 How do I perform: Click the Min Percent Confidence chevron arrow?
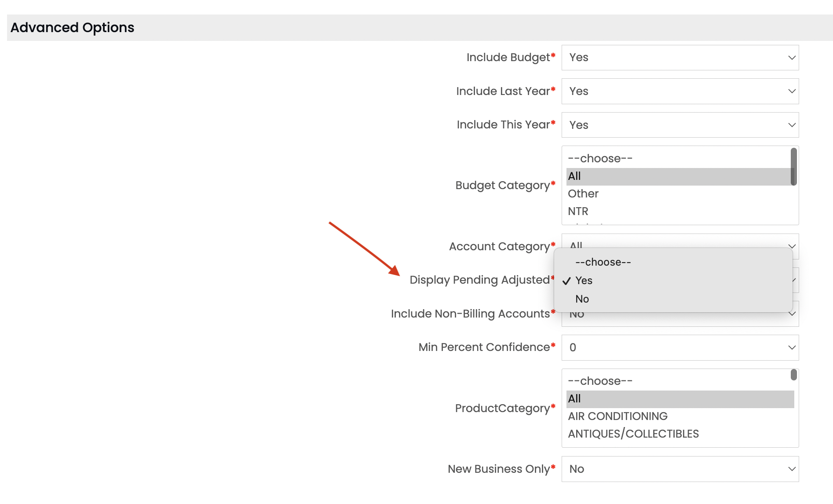792,347
